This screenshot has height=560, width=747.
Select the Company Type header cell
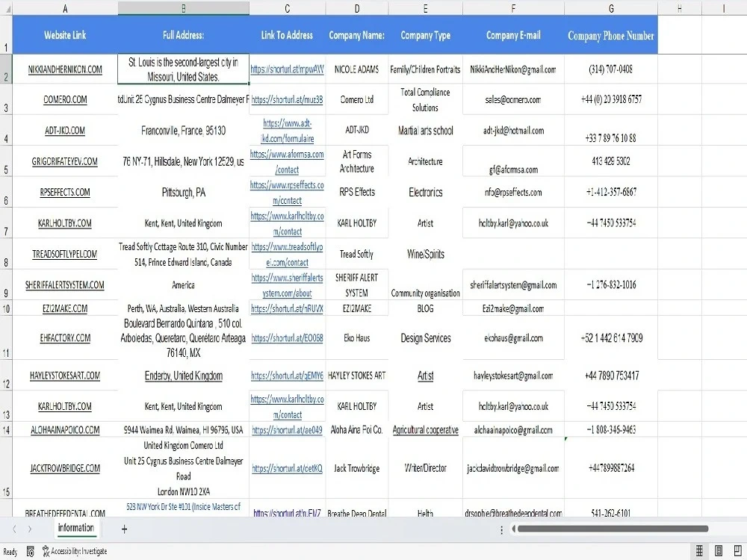coord(426,35)
